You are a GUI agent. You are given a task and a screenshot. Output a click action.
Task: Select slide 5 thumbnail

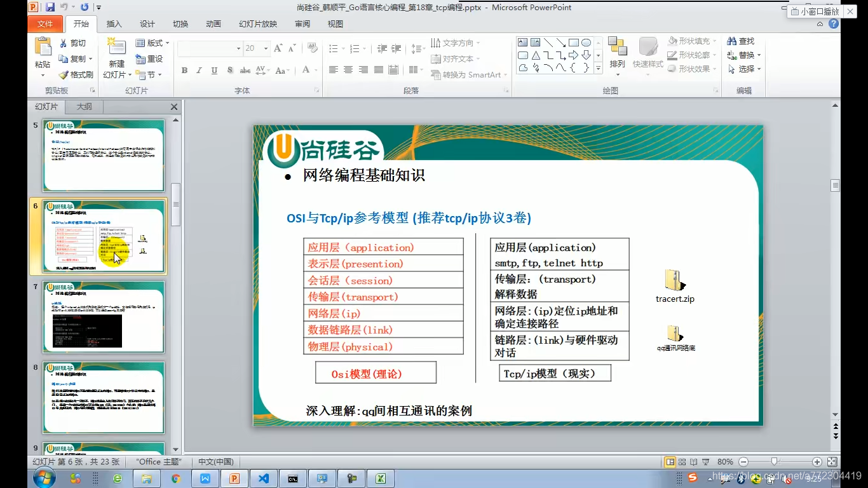pos(104,156)
